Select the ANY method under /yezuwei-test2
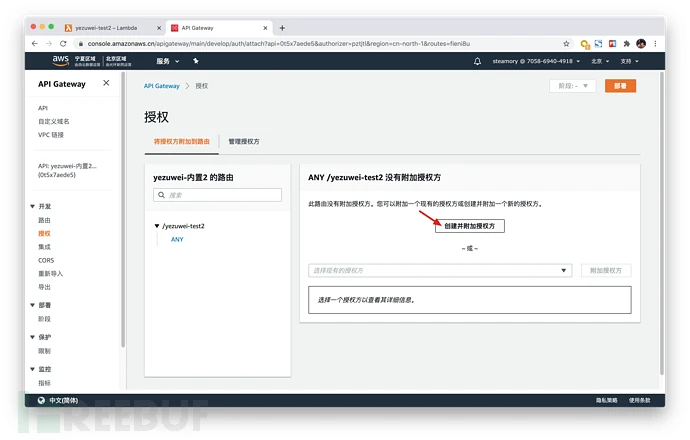This screenshot has width=690, height=440. [177, 239]
